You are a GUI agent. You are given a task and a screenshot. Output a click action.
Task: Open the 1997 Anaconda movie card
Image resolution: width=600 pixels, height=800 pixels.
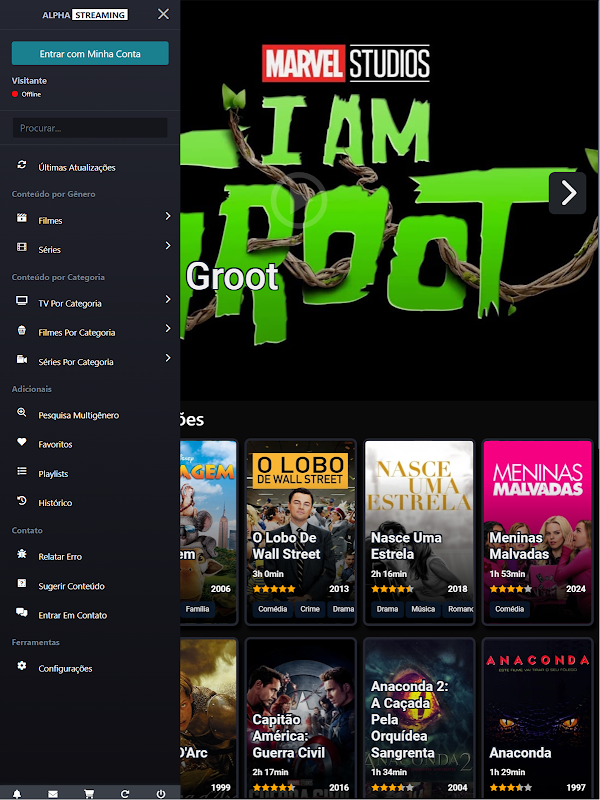(x=537, y=718)
